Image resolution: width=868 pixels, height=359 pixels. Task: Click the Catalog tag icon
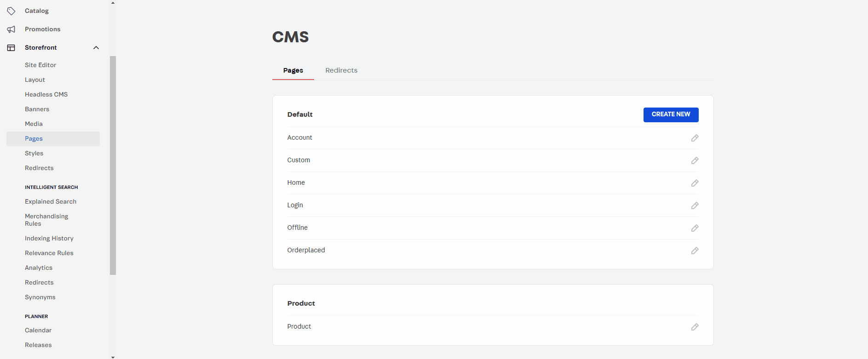click(x=11, y=11)
